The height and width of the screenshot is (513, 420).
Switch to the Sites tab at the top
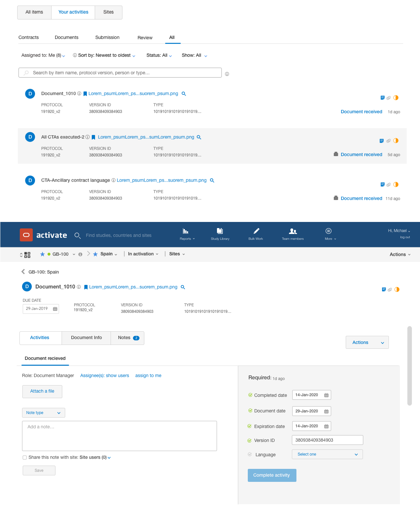109,12
